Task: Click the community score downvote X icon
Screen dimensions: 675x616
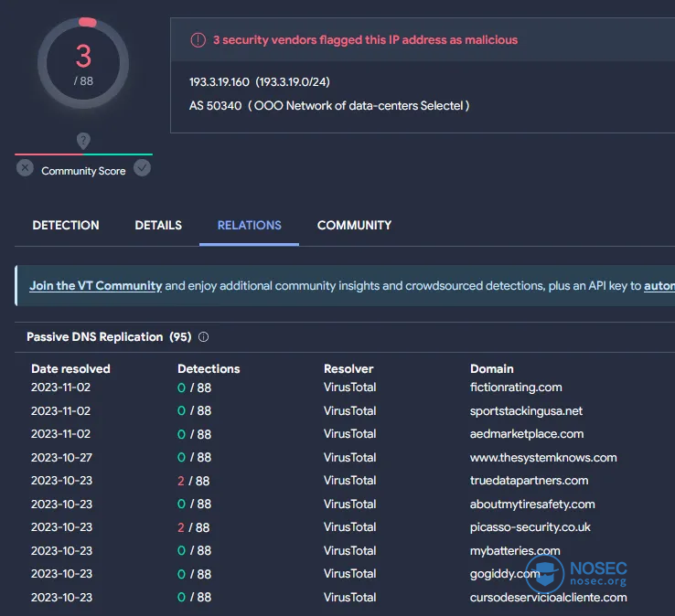Action: point(25,168)
